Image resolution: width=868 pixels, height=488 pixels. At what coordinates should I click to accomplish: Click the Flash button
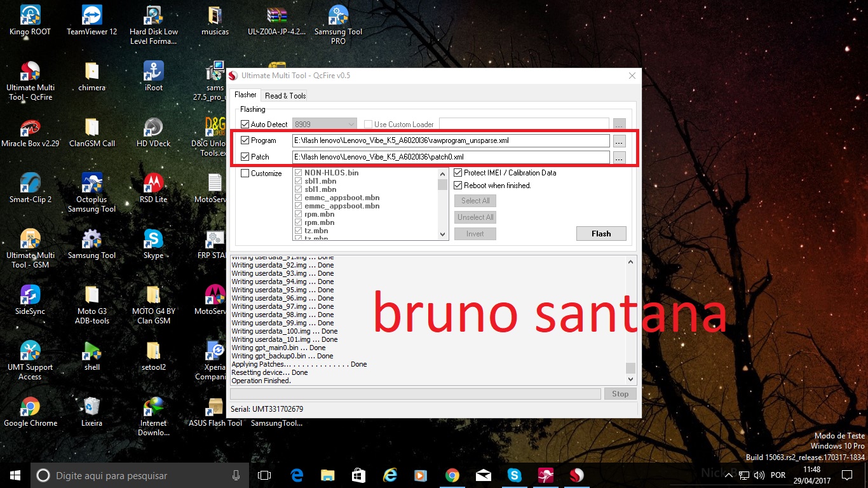(x=601, y=234)
